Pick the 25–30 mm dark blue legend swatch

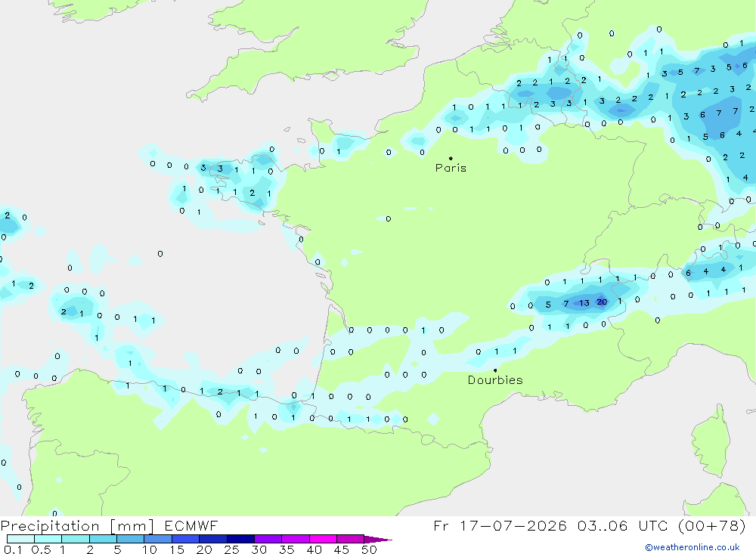click(240, 539)
